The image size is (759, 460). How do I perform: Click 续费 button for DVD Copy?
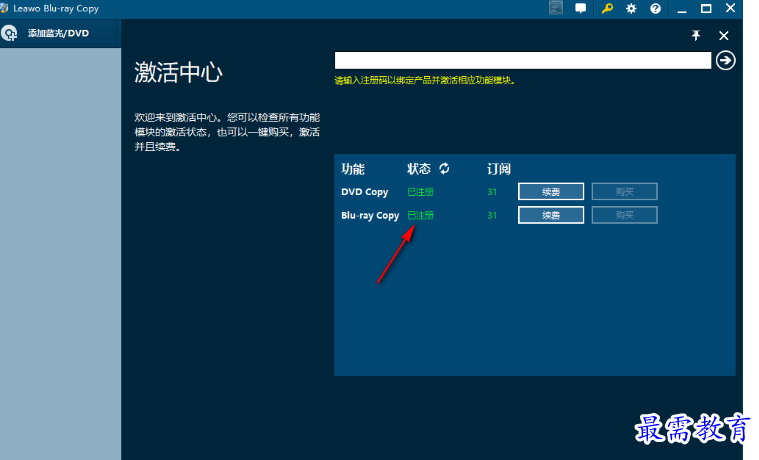tap(551, 192)
